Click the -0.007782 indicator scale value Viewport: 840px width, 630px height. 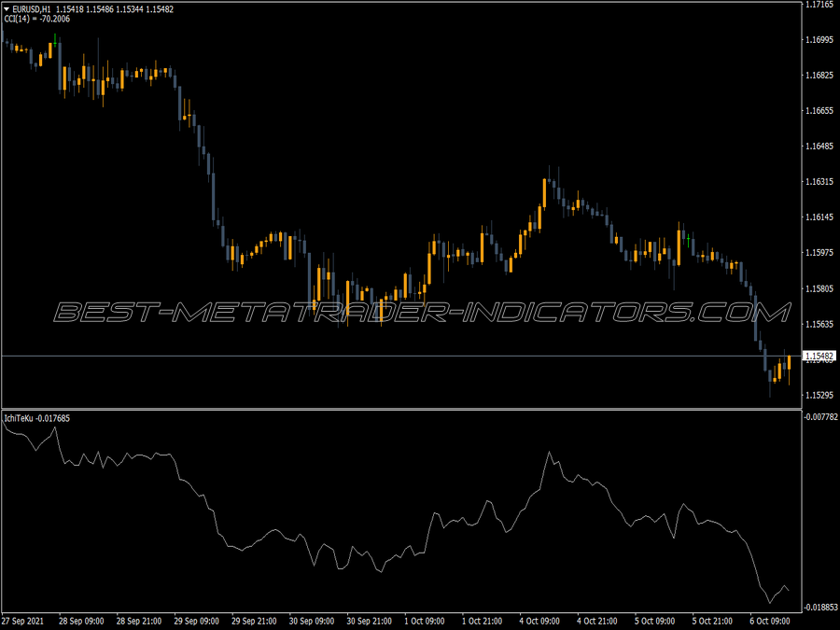pos(820,417)
